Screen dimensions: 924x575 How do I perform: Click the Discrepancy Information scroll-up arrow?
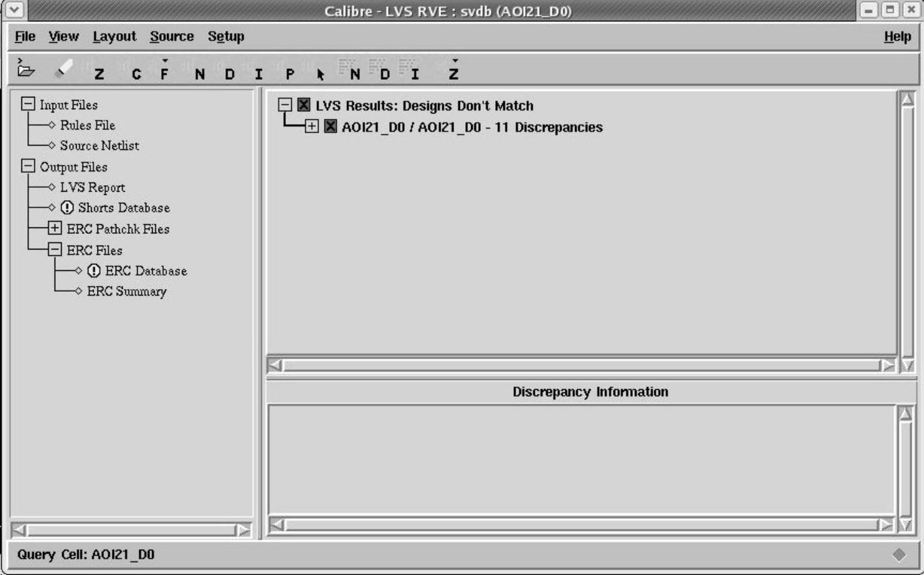click(906, 413)
